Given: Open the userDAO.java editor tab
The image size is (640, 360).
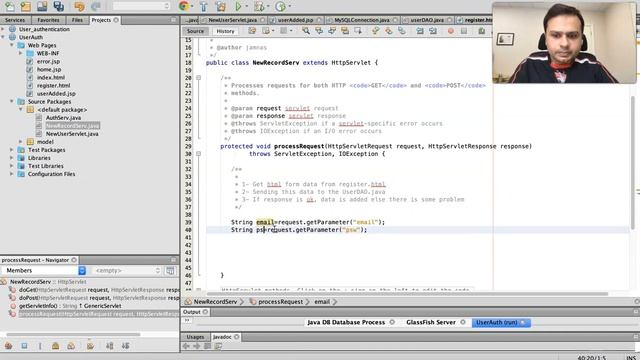Looking at the screenshot, I should pos(427,20).
